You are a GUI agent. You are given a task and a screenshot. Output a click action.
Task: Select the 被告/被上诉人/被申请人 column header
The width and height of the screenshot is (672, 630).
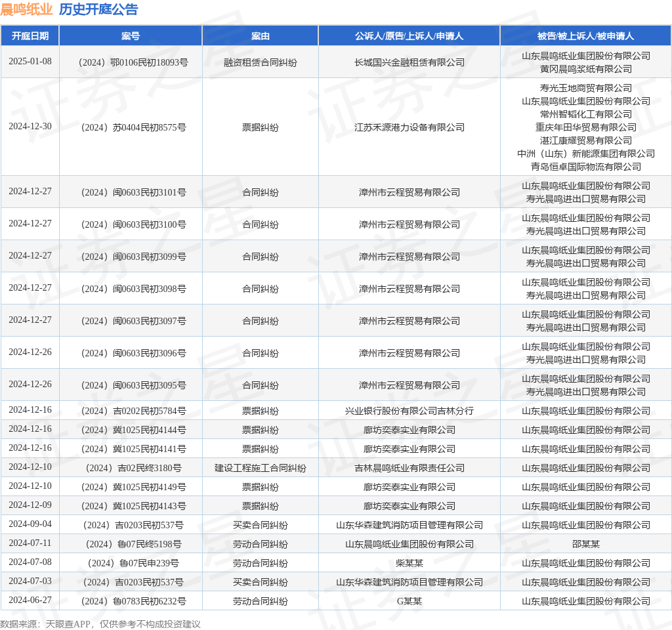click(x=586, y=36)
